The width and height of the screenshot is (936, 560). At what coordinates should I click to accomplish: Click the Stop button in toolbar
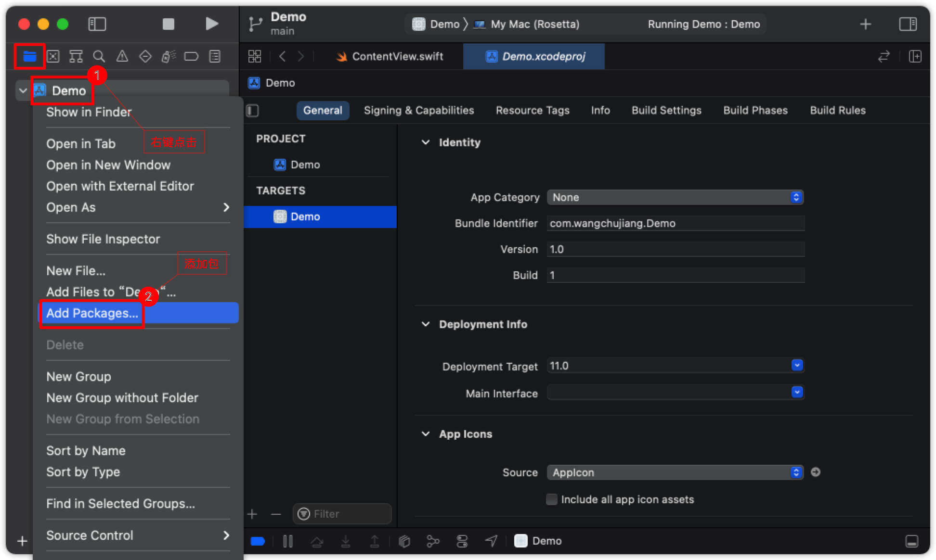(169, 24)
